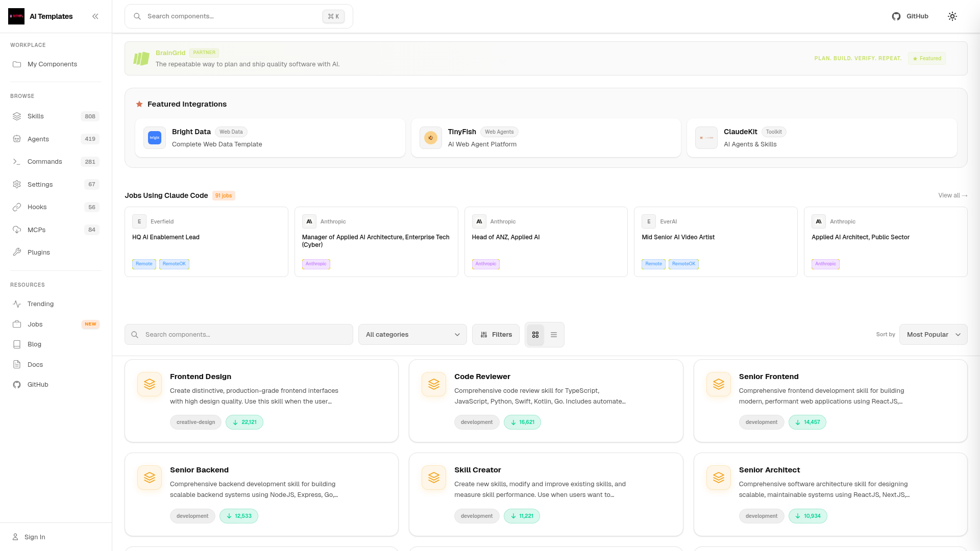Click the creative-design tag on Frontend Design
Screen dimensions: 980x551
pos(195,422)
